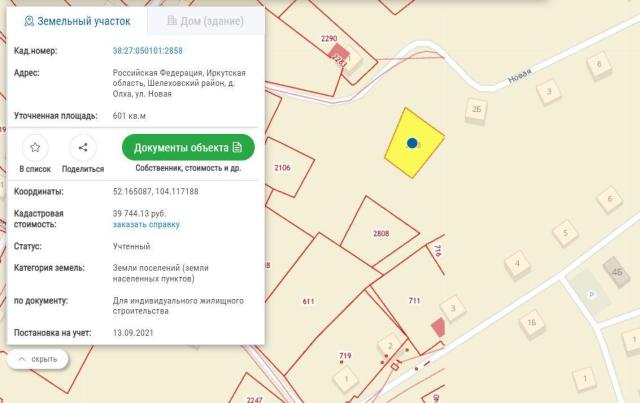
Task: Click building 1Б on the map
Action: tap(532, 323)
